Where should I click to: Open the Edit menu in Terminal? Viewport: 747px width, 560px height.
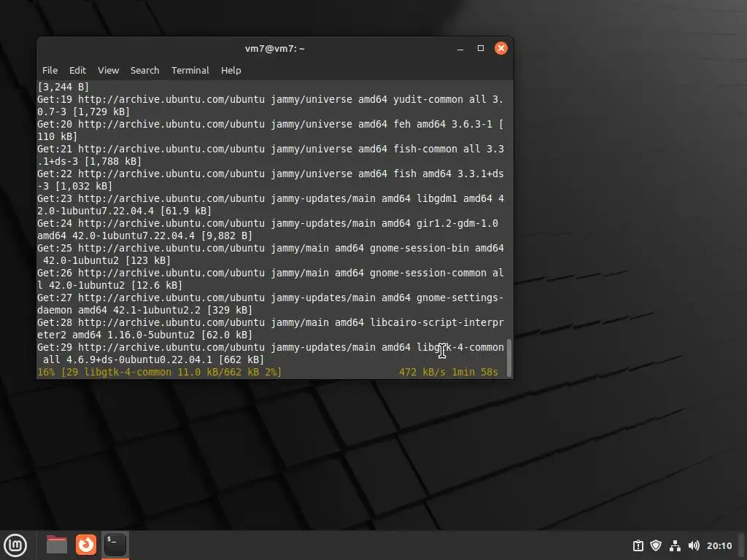tap(77, 70)
